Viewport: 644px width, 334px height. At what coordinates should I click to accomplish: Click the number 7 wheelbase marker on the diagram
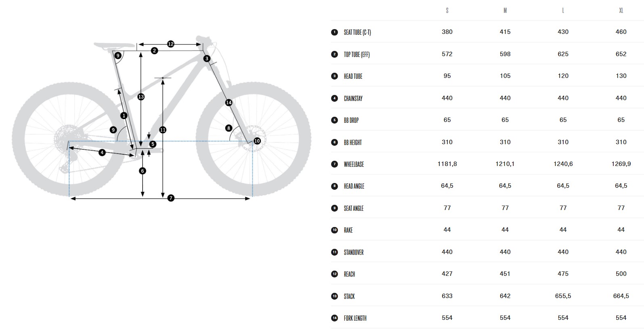171,198
